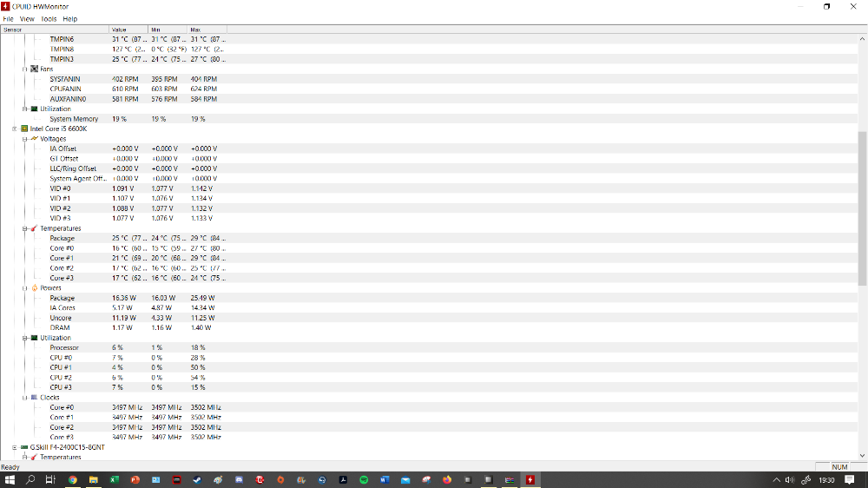
Task: Select the VID #0 voltage row
Action: tap(429, 189)
